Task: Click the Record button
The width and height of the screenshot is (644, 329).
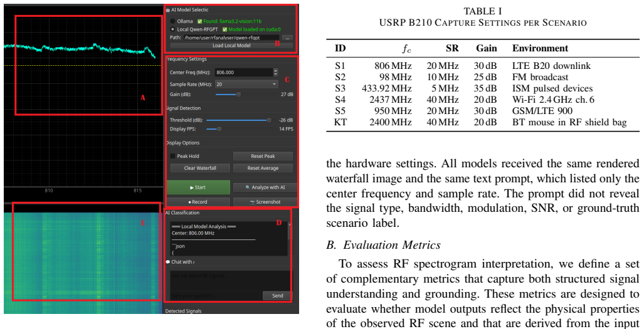Action: coord(198,202)
